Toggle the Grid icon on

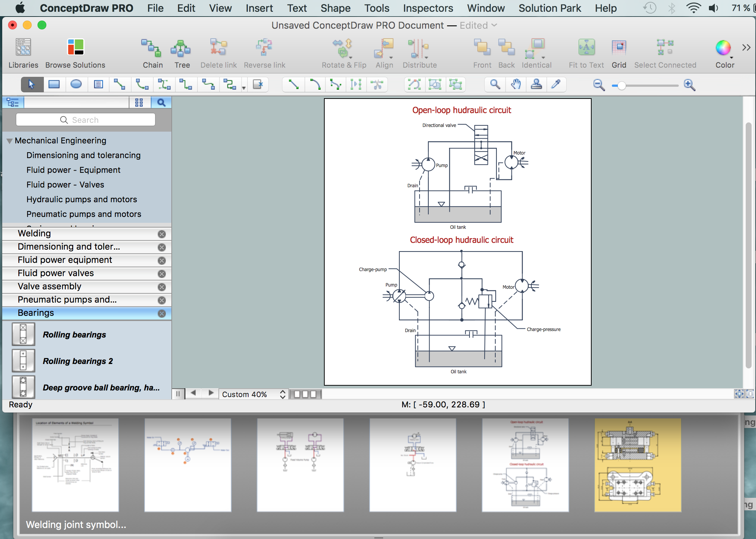point(619,49)
